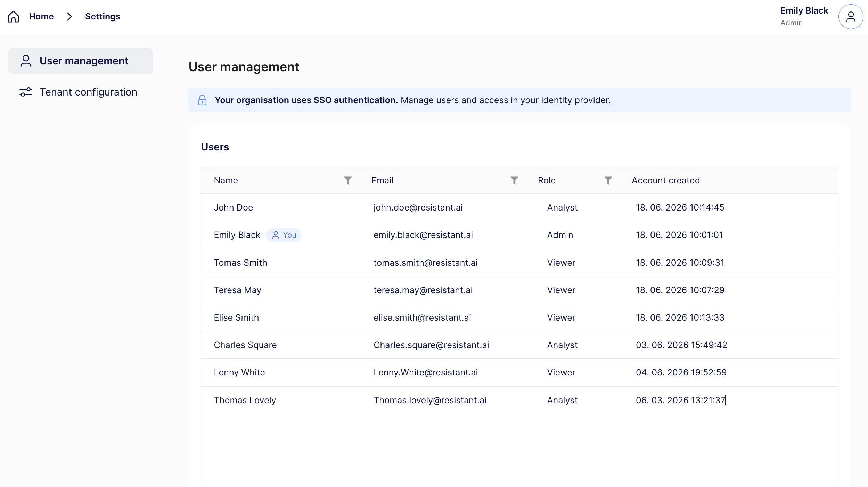Open the Role column filter

point(608,181)
